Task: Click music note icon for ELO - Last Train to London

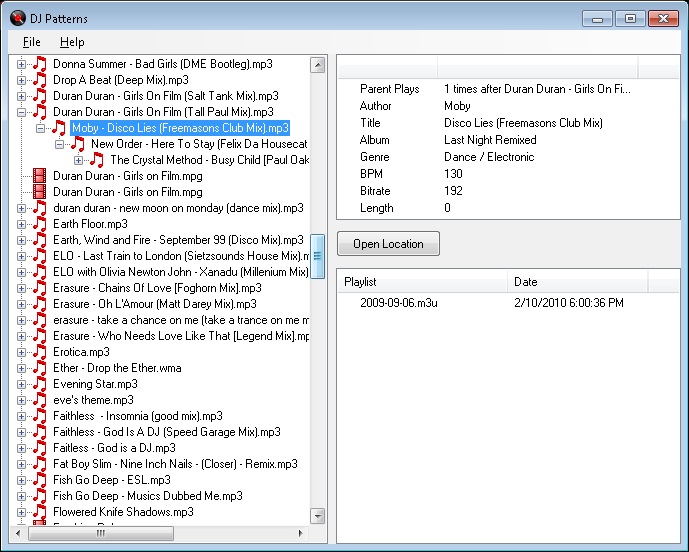Action: click(40, 256)
